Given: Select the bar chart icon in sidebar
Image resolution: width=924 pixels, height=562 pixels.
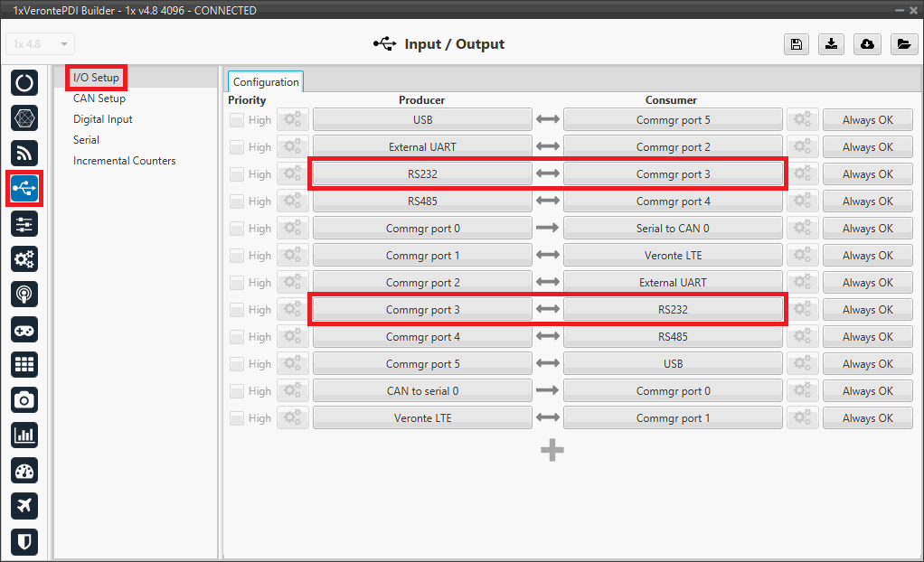Looking at the screenshot, I should tap(24, 435).
